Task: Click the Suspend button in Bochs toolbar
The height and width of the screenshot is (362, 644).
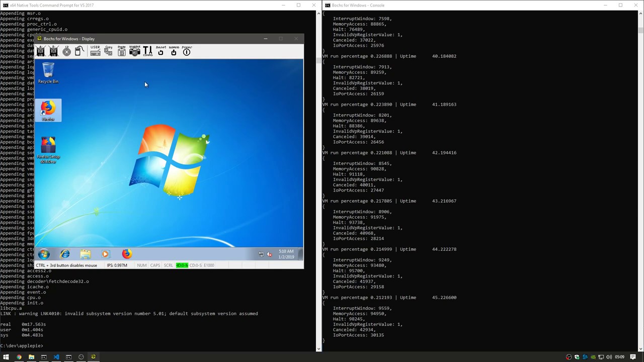Action: click(x=174, y=51)
